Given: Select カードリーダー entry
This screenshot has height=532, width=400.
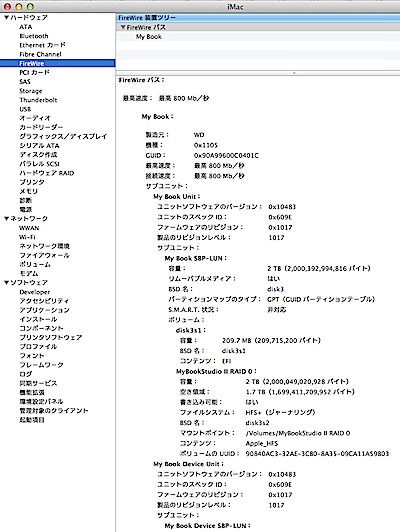Looking at the screenshot, I should coord(41,127).
